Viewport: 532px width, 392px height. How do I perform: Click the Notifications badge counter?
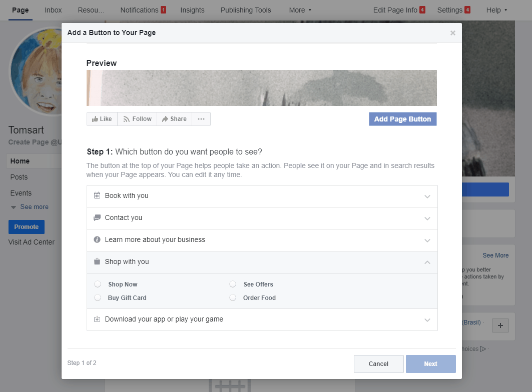point(163,10)
